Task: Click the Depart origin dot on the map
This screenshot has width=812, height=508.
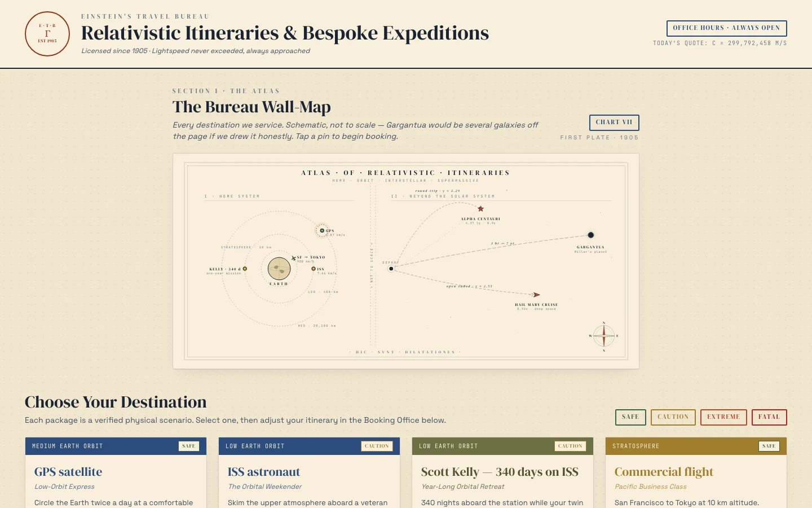Action: click(x=391, y=269)
